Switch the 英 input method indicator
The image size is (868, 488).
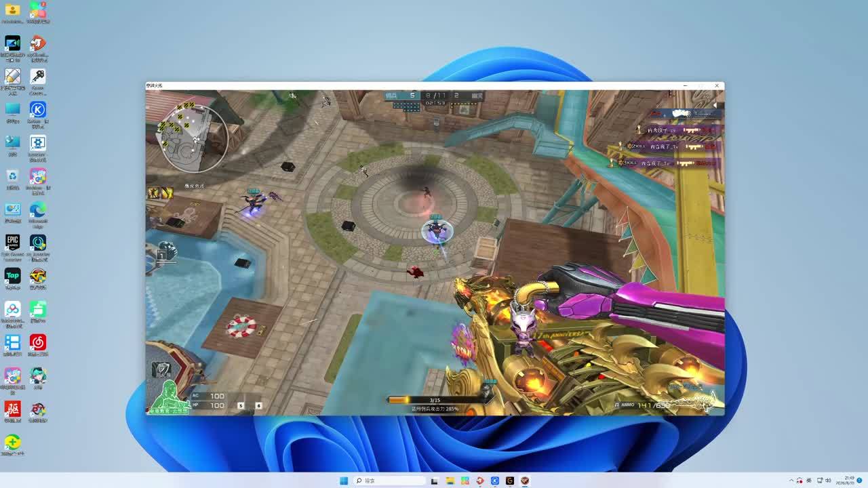click(809, 481)
